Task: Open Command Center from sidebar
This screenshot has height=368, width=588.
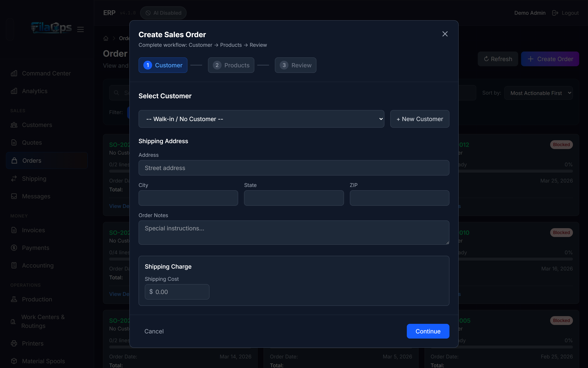Action: pos(47,73)
